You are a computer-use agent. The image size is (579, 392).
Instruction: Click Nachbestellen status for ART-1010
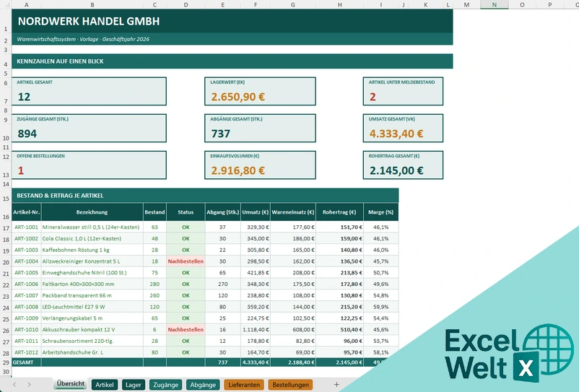point(186,330)
